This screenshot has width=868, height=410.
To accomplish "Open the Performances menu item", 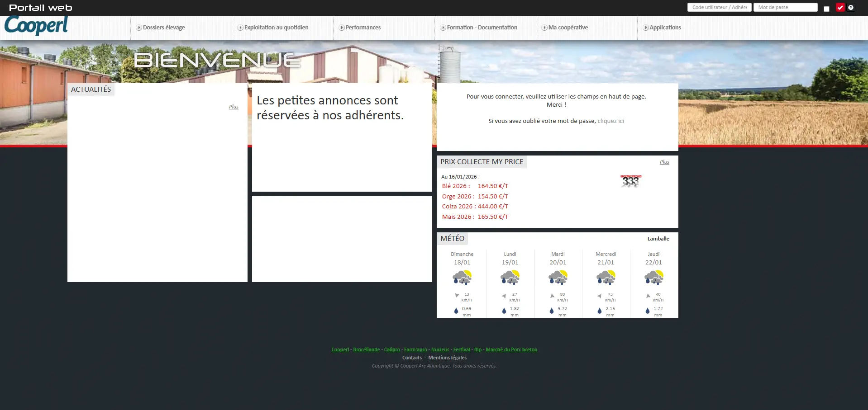I will 363,28.
